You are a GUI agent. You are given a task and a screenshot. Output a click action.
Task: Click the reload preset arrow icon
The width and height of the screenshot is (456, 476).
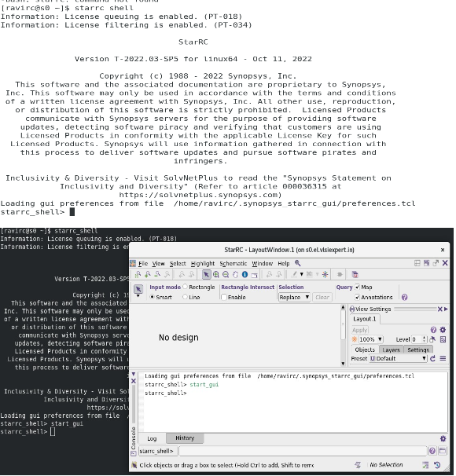pyautogui.click(x=433, y=358)
